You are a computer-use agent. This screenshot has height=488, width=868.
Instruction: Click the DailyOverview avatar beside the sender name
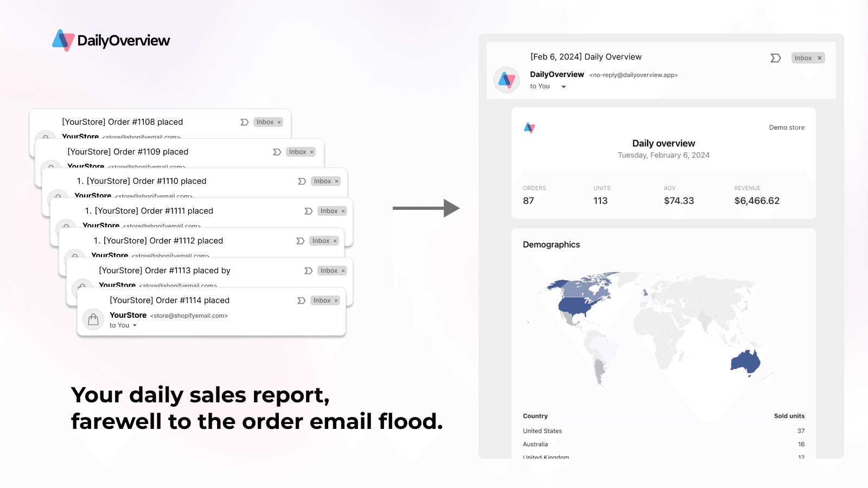[x=506, y=80]
